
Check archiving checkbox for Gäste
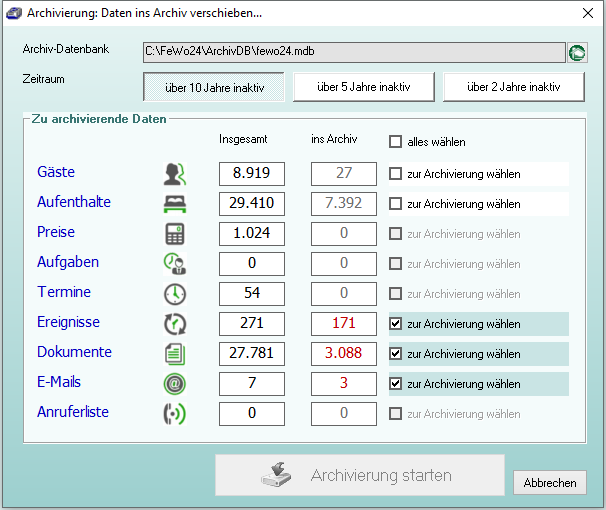click(x=396, y=174)
